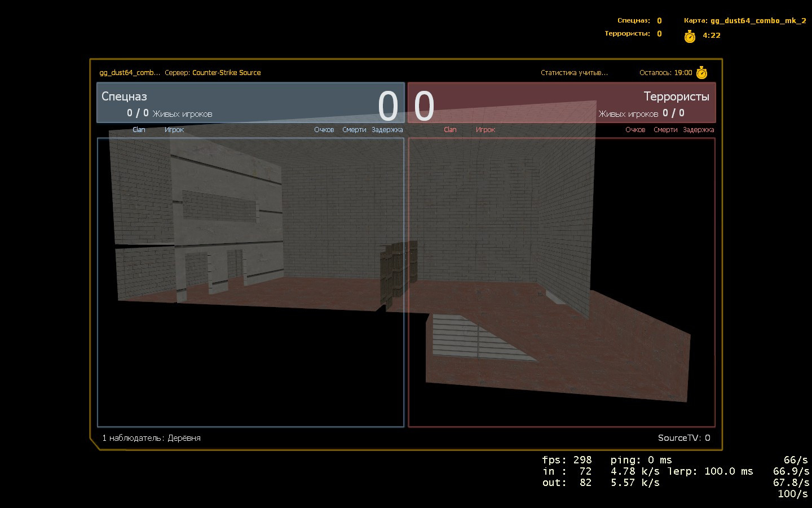Click the Террористы: 0 score in the top HUD
812x508 pixels.
633,34
